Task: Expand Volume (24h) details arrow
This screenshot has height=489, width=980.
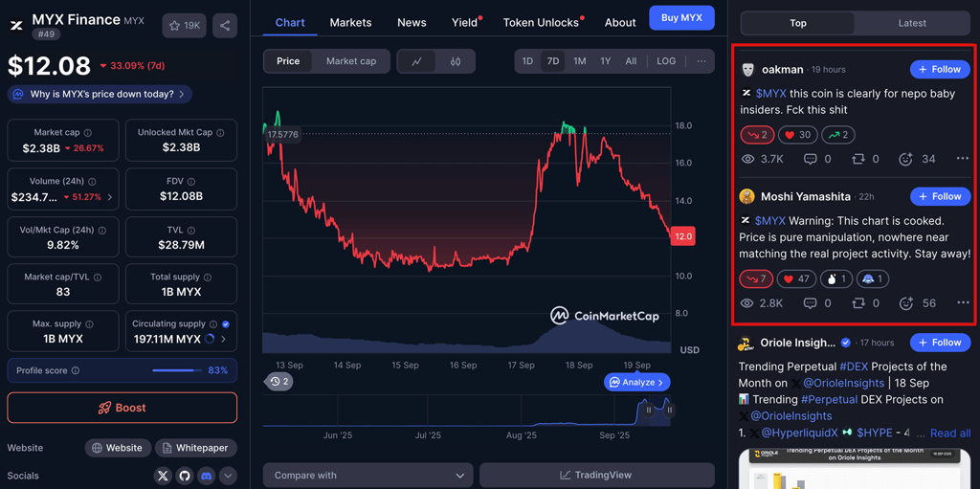Action: [111, 197]
